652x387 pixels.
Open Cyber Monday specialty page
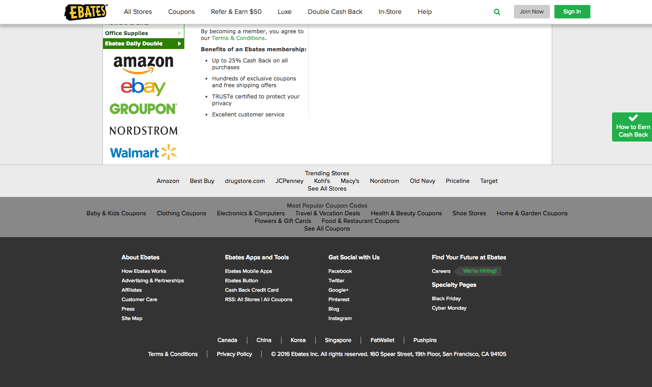coord(449,308)
